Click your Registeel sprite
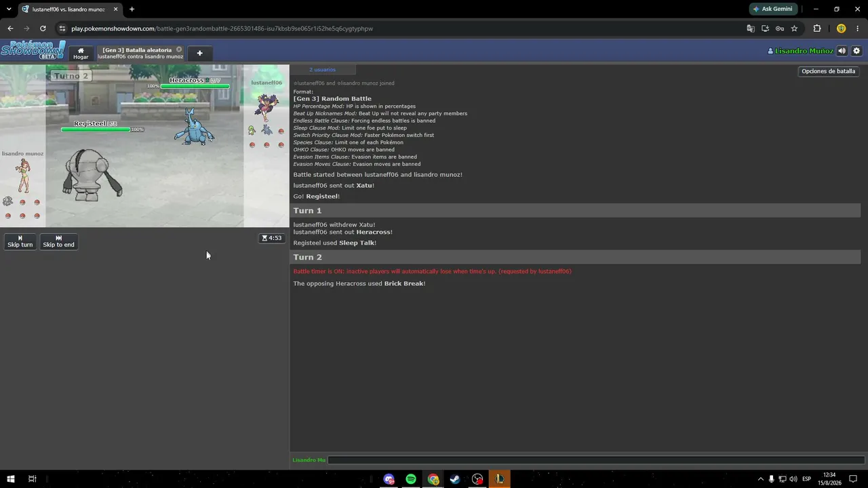This screenshot has height=488, width=868. point(92,175)
